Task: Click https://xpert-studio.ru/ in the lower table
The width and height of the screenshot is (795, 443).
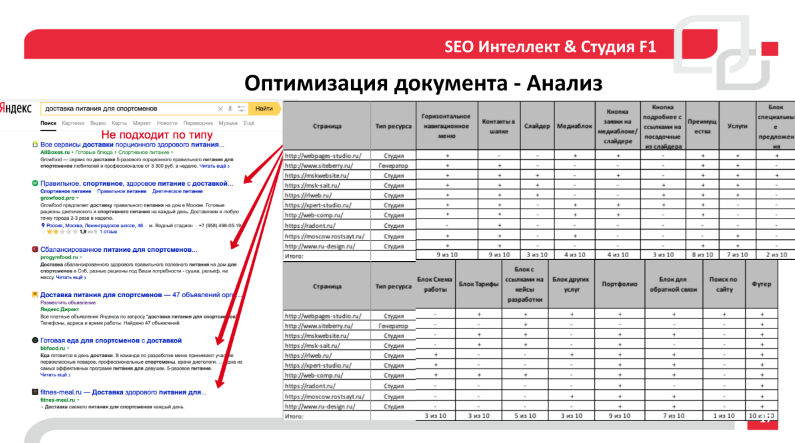Action: 318,365
